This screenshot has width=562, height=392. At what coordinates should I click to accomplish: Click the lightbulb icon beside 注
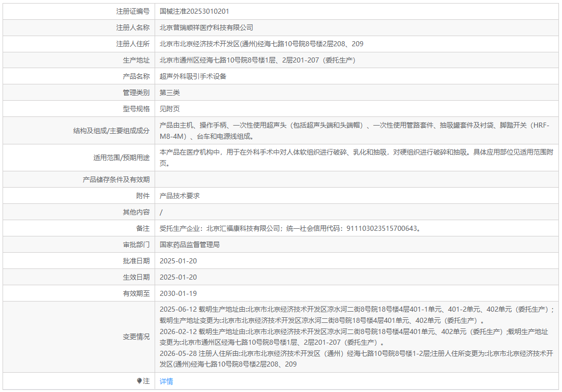click(139, 381)
